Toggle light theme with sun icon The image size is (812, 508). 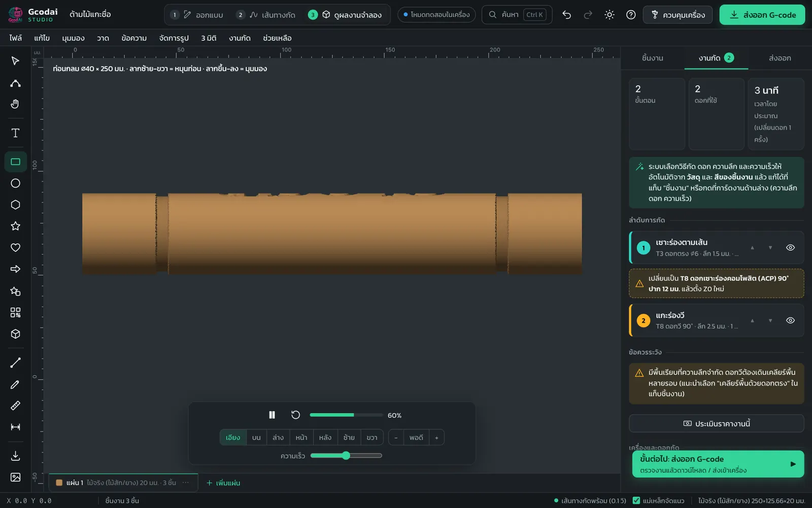610,15
